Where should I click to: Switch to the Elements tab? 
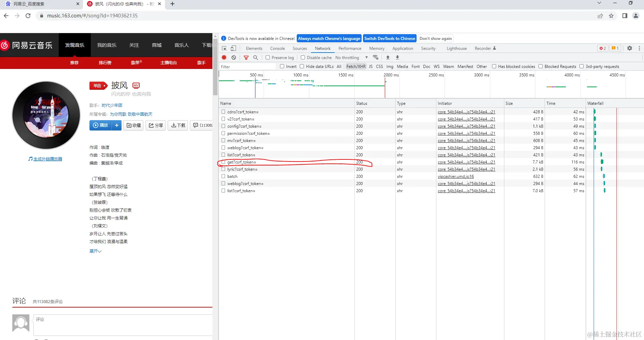point(254,48)
